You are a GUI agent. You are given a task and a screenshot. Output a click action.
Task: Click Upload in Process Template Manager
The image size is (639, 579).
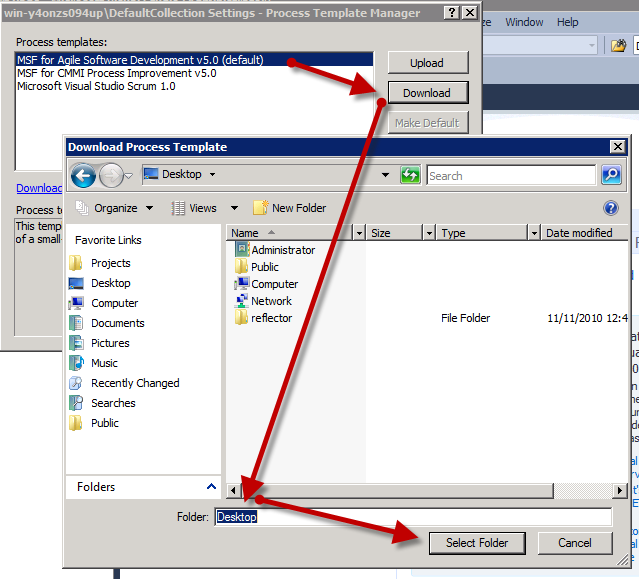click(427, 63)
